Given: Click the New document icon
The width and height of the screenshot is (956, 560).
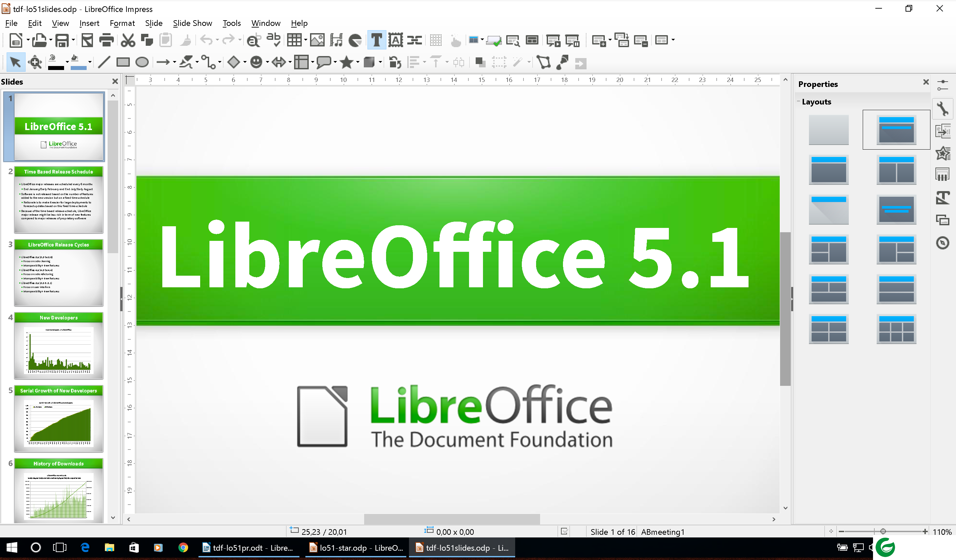Looking at the screenshot, I should 16,40.
